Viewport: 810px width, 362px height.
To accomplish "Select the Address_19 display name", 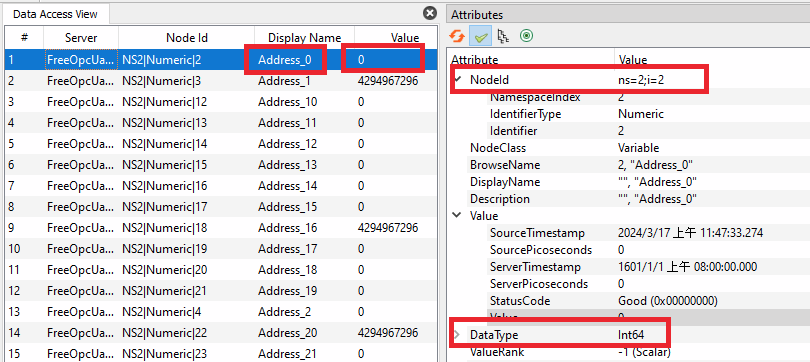I will (288, 291).
